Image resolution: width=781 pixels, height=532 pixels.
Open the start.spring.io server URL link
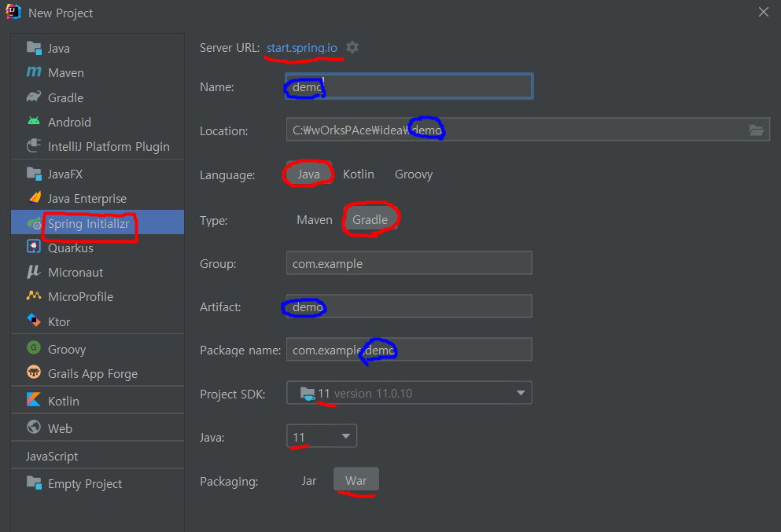click(302, 48)
